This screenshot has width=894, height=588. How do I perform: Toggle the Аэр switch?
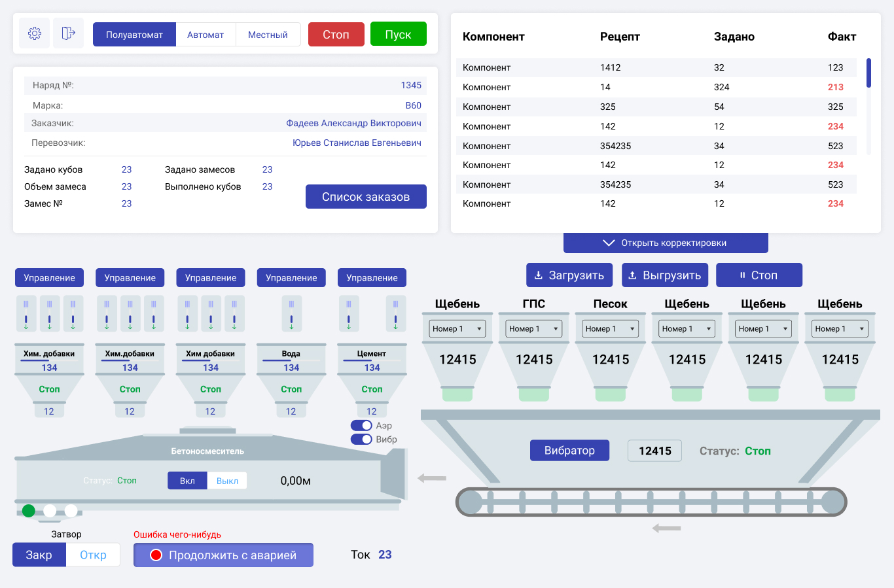pos(361,426)
